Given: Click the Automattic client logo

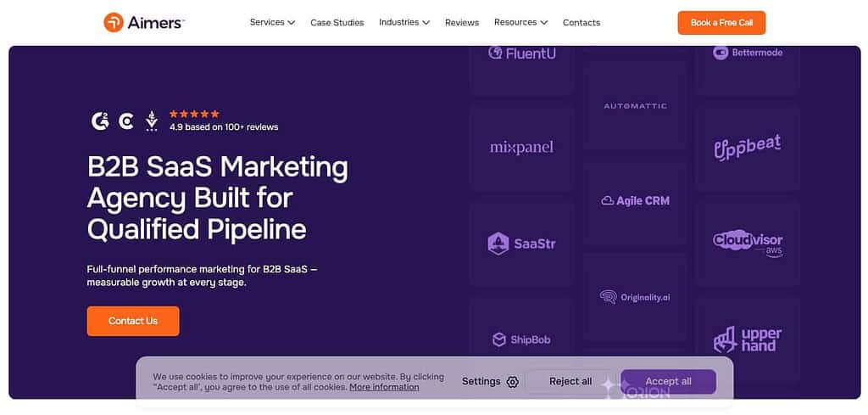Looking at the screenshot, I should tap(635, 106).
